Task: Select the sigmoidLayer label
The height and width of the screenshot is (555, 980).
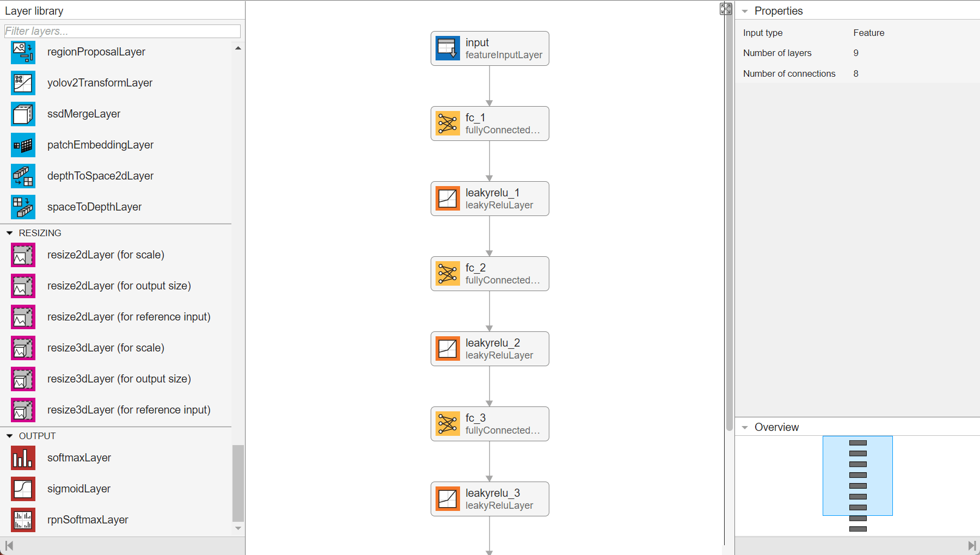Action: point(79,489)
